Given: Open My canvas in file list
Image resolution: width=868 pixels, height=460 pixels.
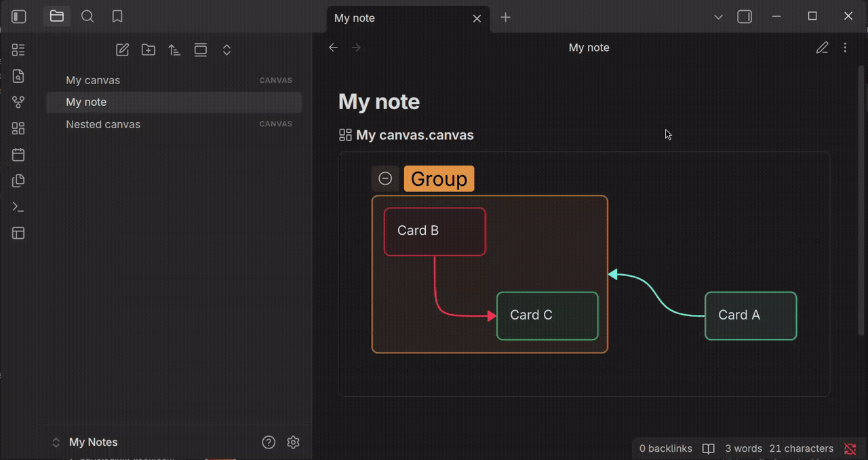Looking at the screenshot, I should click(x=174, y=80).
